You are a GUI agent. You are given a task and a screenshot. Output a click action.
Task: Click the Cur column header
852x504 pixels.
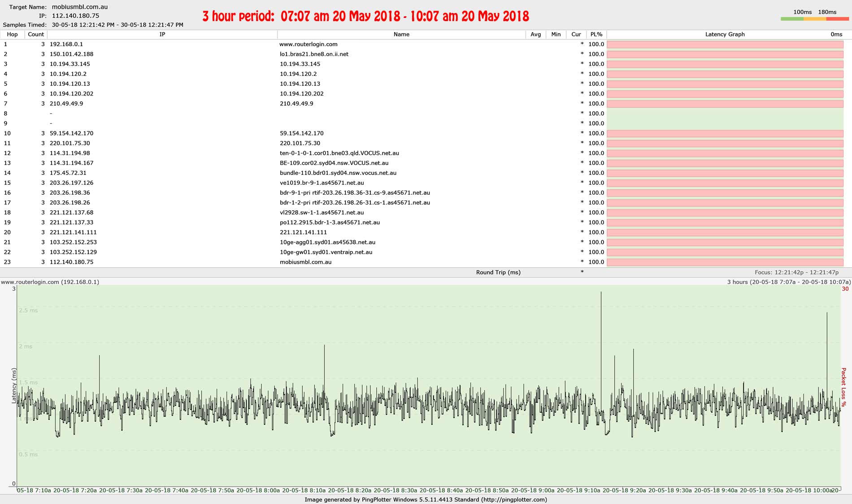[x=576, y=35]
